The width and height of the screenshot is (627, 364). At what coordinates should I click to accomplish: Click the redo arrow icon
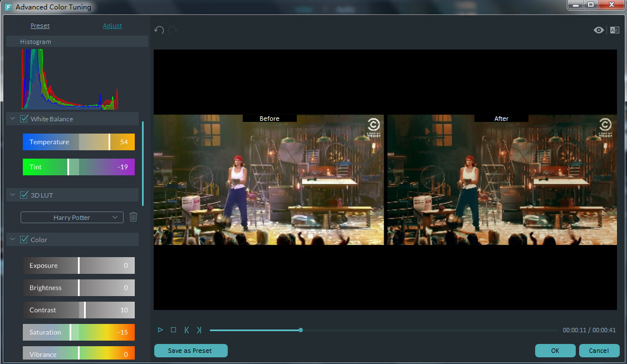pyautogui.click(x=173, y=31)
